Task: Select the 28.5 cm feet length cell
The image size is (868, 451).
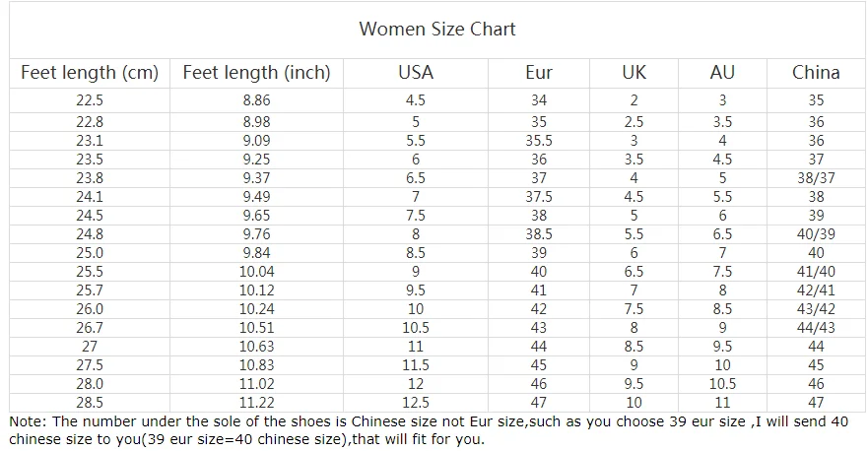Action: 90,403
